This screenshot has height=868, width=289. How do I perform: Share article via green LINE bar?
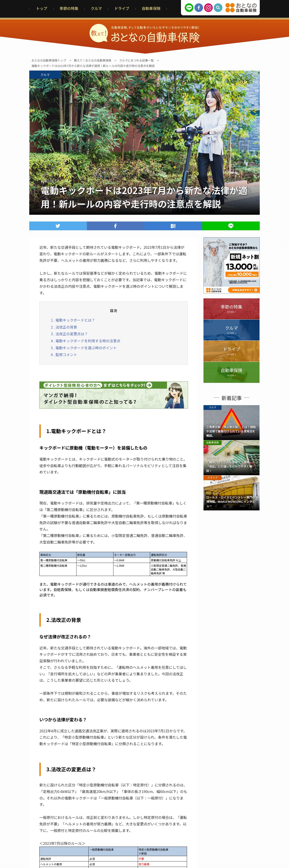coord(231,226)
